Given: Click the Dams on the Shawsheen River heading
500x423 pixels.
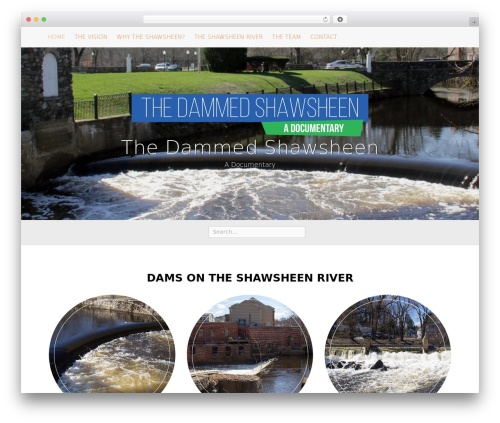Looking at the screenshot, I should click(250, 278).
